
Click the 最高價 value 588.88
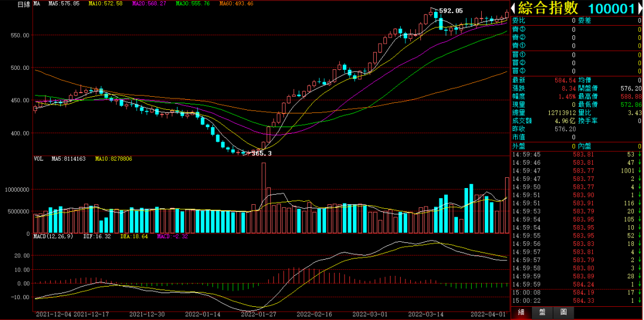click(x=631, y=96)
